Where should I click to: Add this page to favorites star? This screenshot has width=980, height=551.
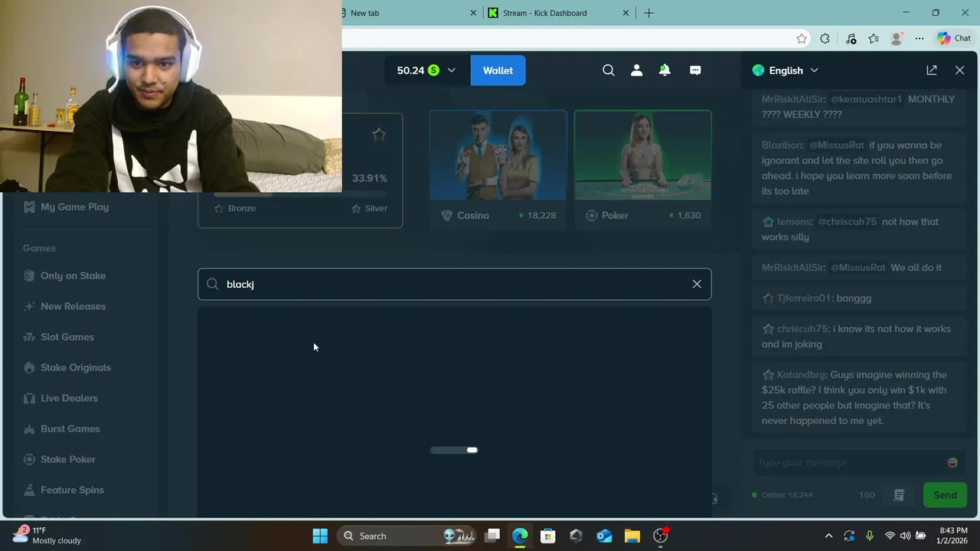coord(802,38)
